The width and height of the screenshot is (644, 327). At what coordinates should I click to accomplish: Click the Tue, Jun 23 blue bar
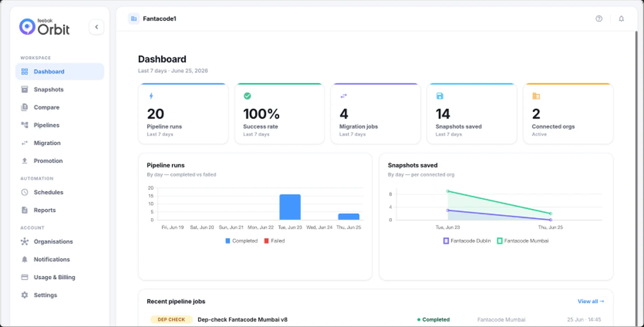[x=290, y=207]
